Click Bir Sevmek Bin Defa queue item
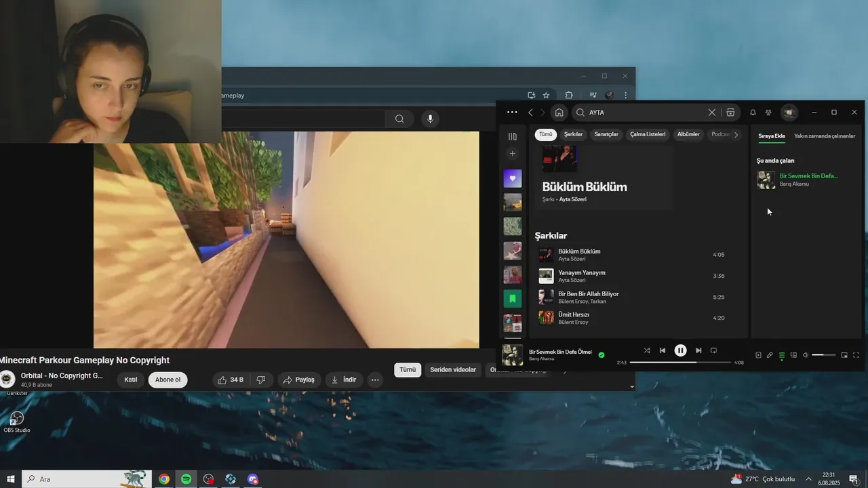The image size is (868, 488). (807, 180)
